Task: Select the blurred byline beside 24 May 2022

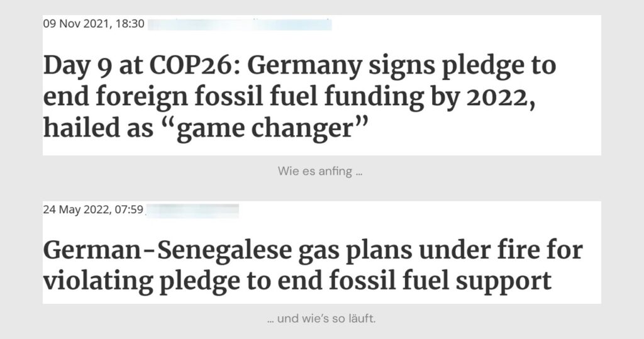Action: [192, 211]
